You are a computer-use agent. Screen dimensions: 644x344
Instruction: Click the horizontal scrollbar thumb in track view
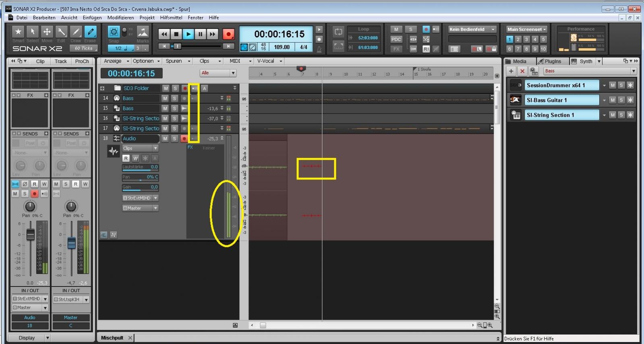pyautogui.click(x=263, y=325)
